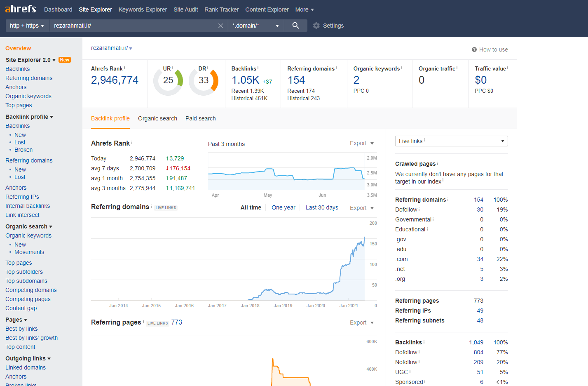Screen dimensions: 588x386
Task: Click the Referring subnets count 48
Action: (480, 320)
